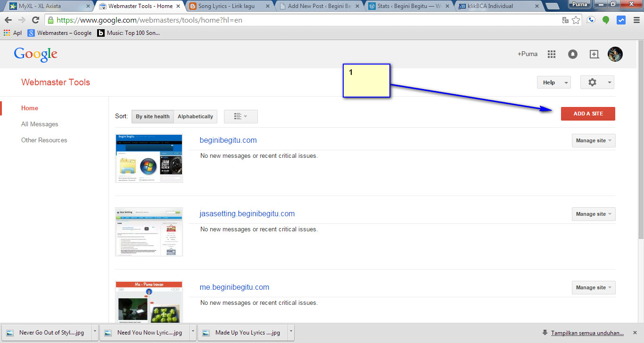Click the green chat bubble extension icon
This screenshot has height=343, width=644.
[606, 20]
